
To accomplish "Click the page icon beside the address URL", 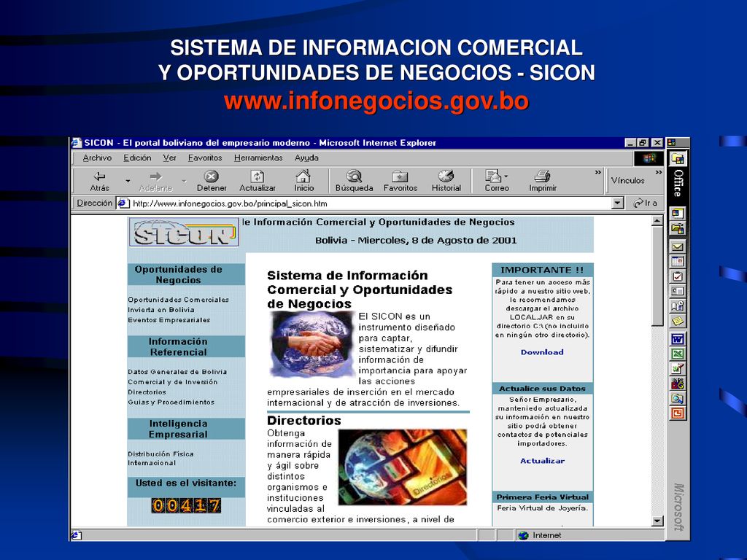I will (123, 203).
